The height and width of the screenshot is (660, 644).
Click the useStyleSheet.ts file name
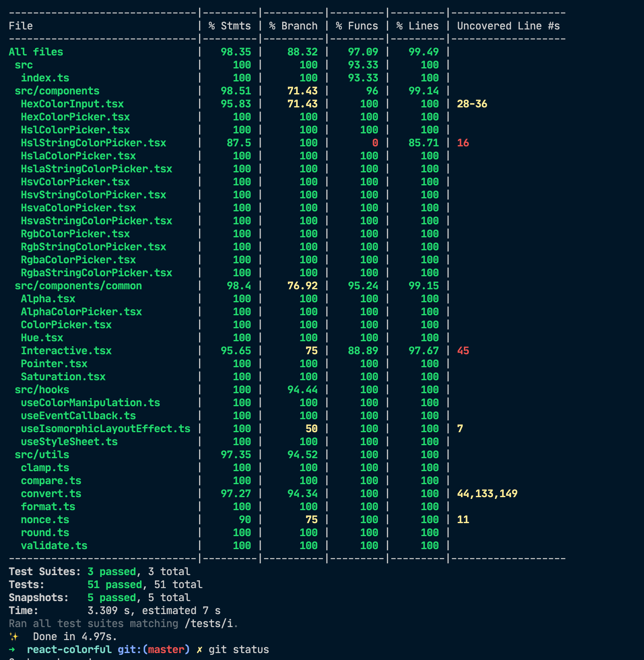click(x=69, y=442)
